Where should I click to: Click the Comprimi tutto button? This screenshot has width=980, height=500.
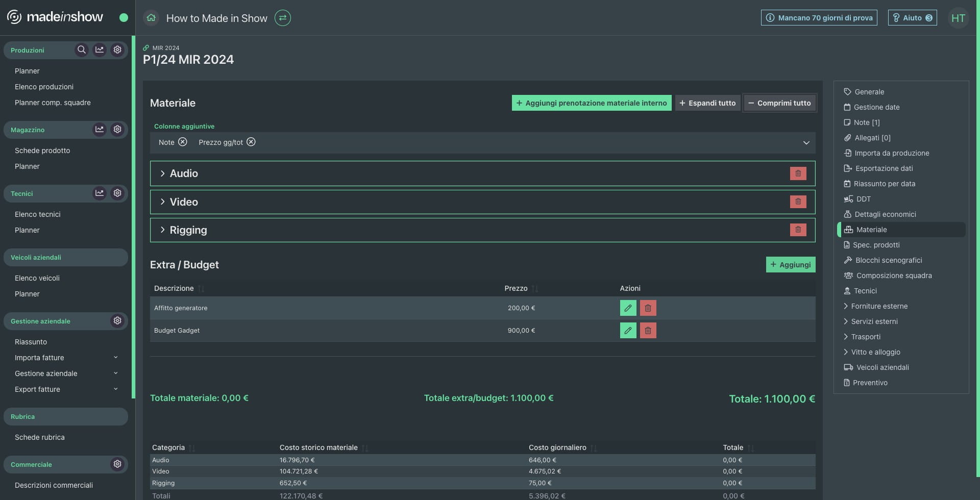pos(779,103)
